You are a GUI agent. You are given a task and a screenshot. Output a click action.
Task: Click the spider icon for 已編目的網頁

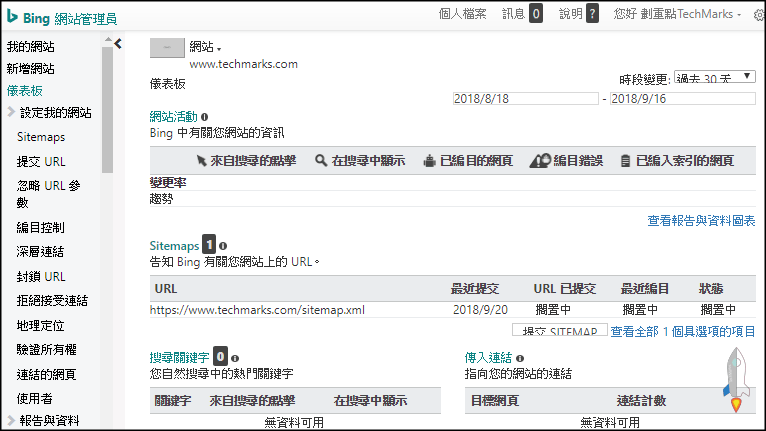click(x=429, y=161)
